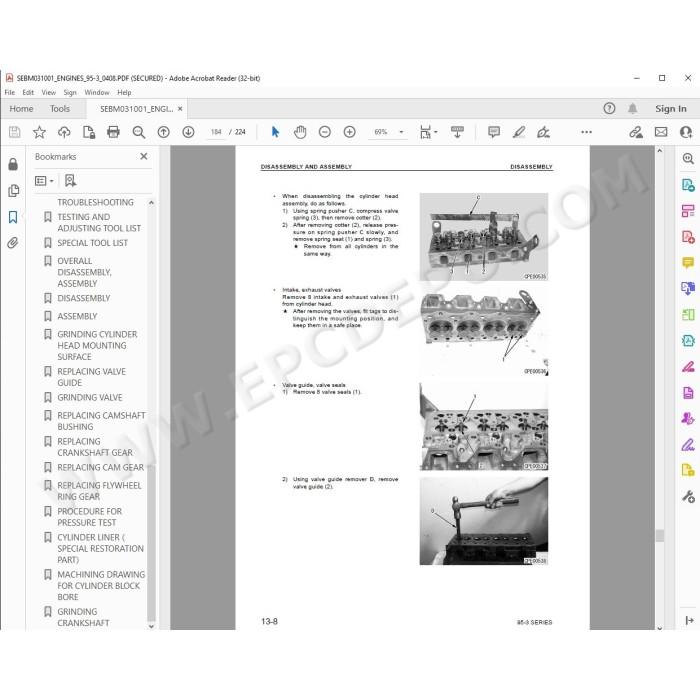Open the zoom level dropdown
The image size is (700, 700).
pyautogui.click(x=401, y=132)
